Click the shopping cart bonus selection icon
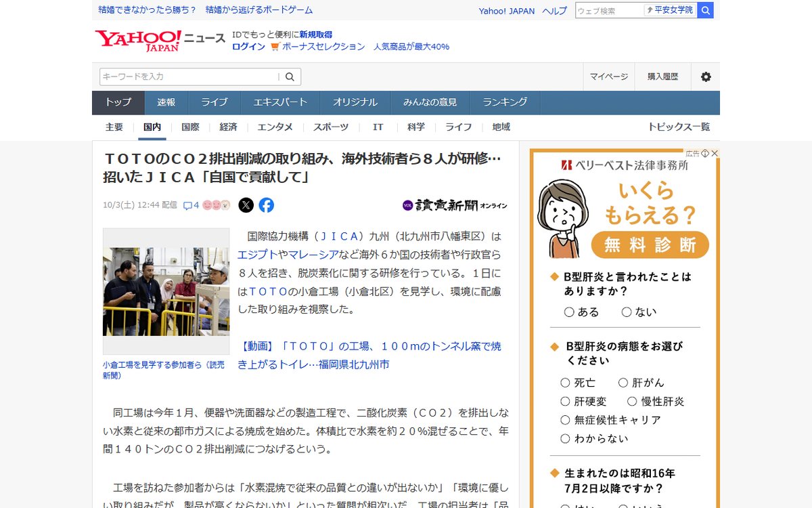Viewport: 812px width, 508px height. pyautogui.click(x=275, y=47)
